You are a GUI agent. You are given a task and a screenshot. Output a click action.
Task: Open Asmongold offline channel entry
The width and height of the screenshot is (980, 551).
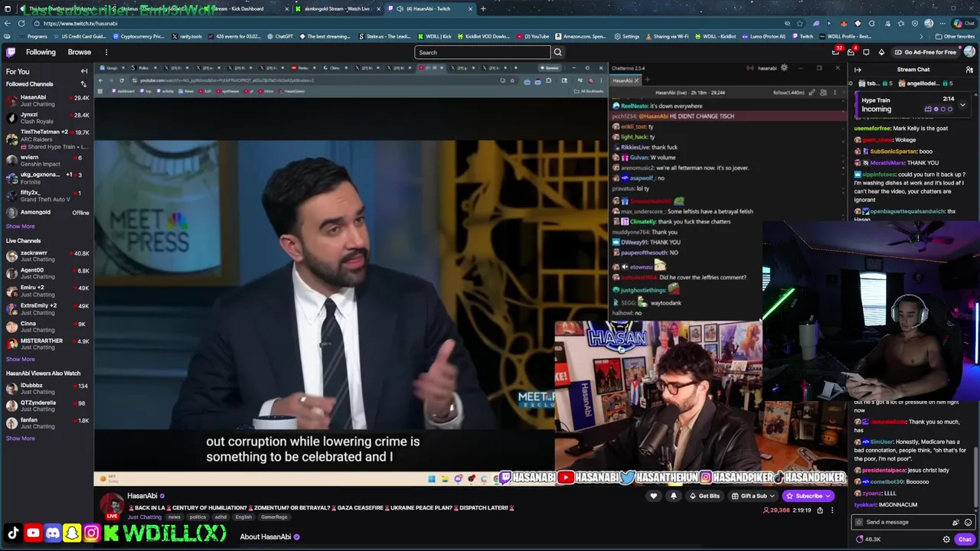tap(46, 212)
